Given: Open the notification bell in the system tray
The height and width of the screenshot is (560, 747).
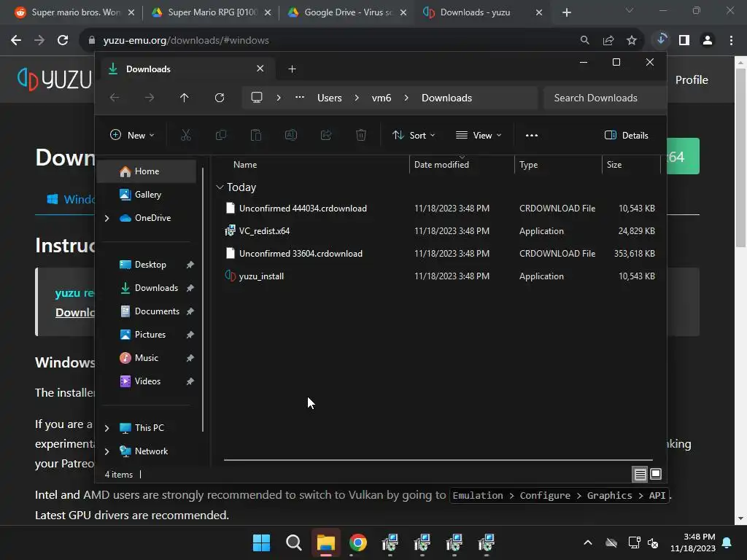Looking at the screenshot, I should (727, 542).
